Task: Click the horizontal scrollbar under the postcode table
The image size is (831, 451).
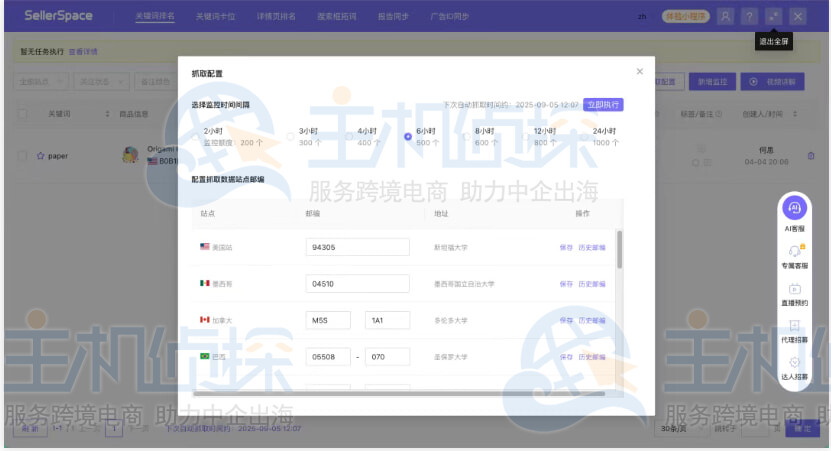Action: click(400, 393)
